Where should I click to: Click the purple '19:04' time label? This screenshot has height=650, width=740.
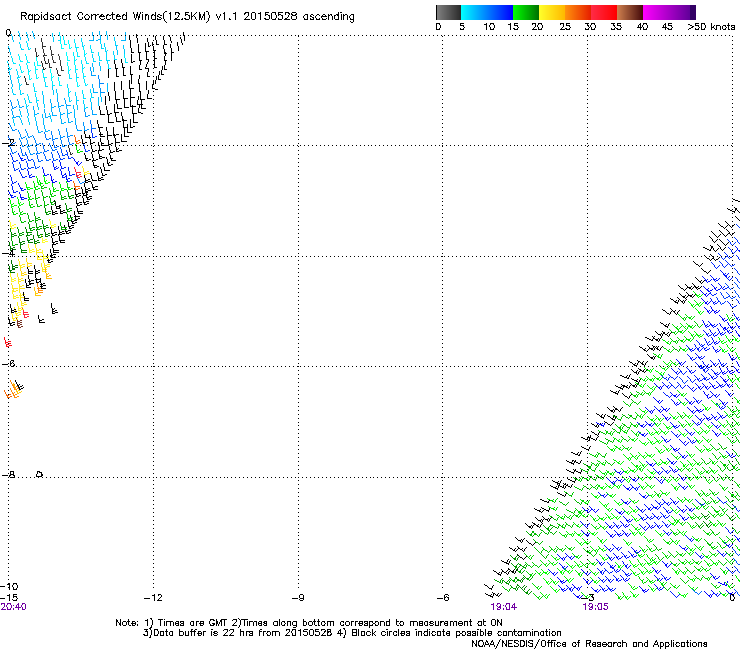504,607
